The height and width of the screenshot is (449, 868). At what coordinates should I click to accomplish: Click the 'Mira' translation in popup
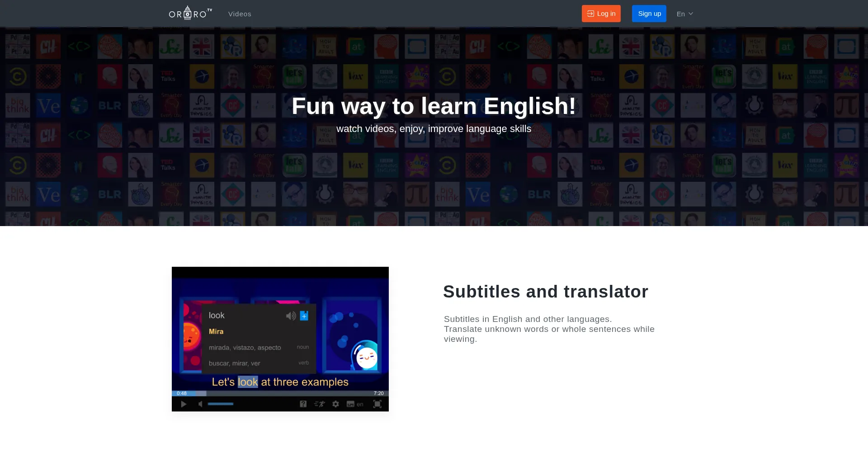tap(216, 331)
